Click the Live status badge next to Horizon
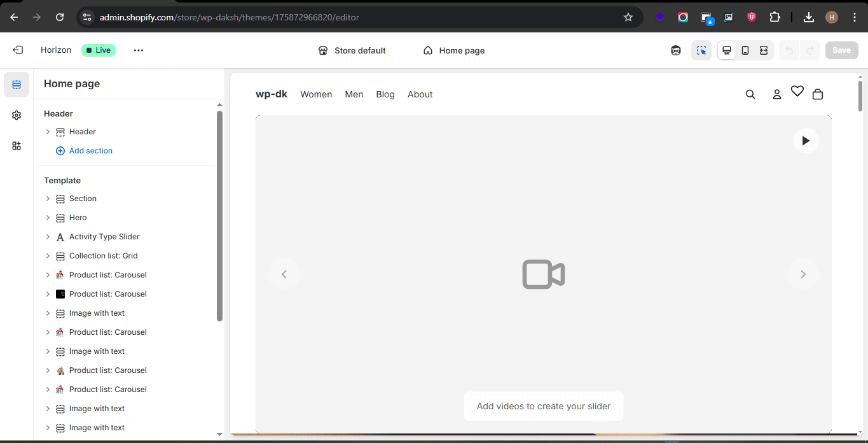 tap(99, 50)
